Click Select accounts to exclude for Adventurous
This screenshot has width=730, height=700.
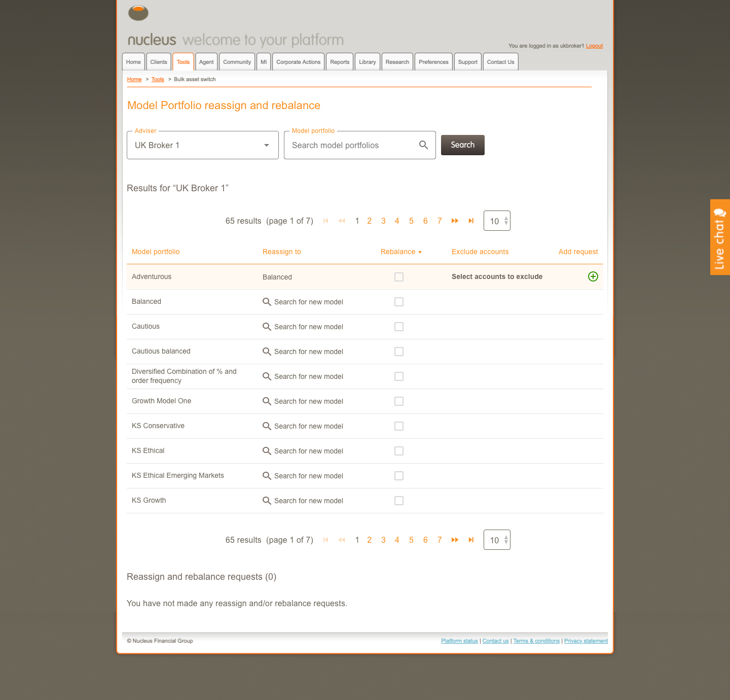point(497,276)
